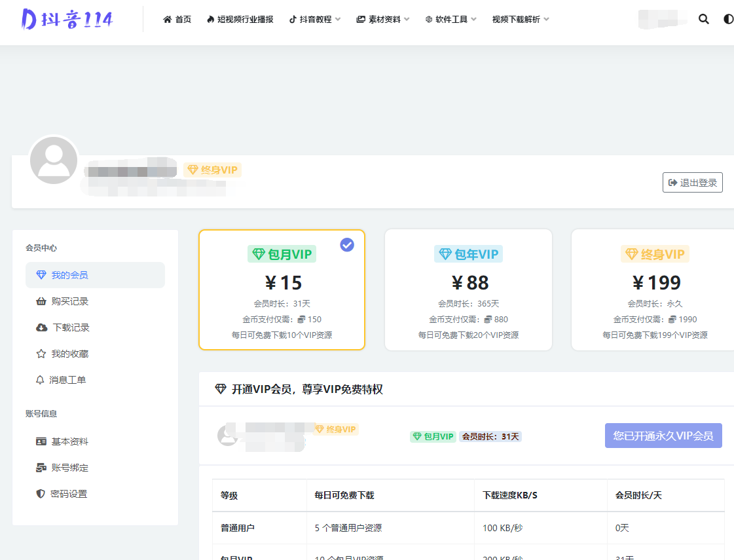Open the search magnifier icon
Viewport: 734px width, 560px height.
pos(703,19)
